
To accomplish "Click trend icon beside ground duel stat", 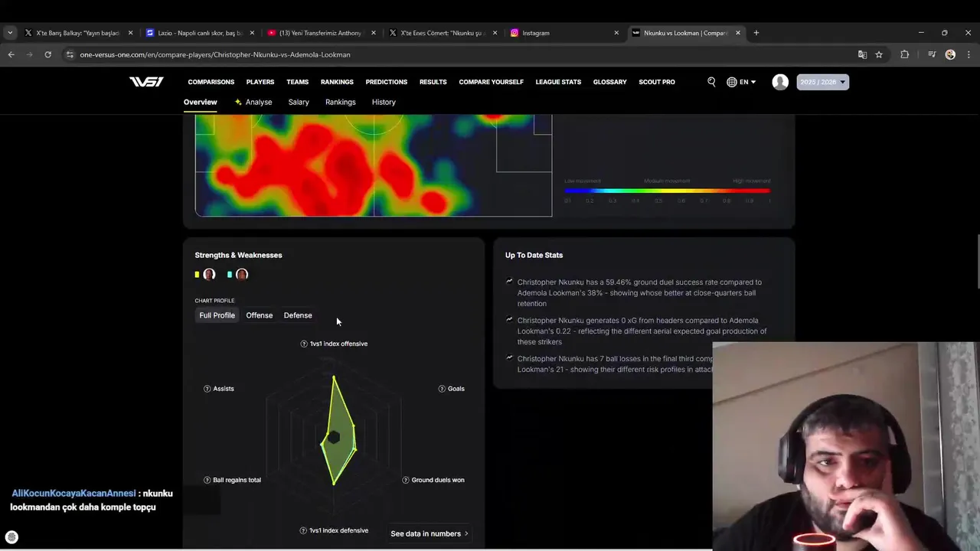I will point(509,282).
